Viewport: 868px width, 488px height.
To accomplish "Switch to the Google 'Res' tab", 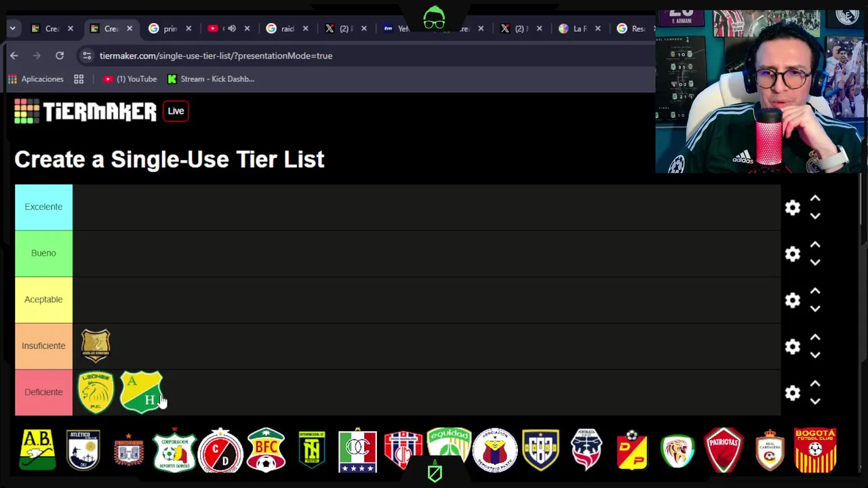I will (636, 28).
